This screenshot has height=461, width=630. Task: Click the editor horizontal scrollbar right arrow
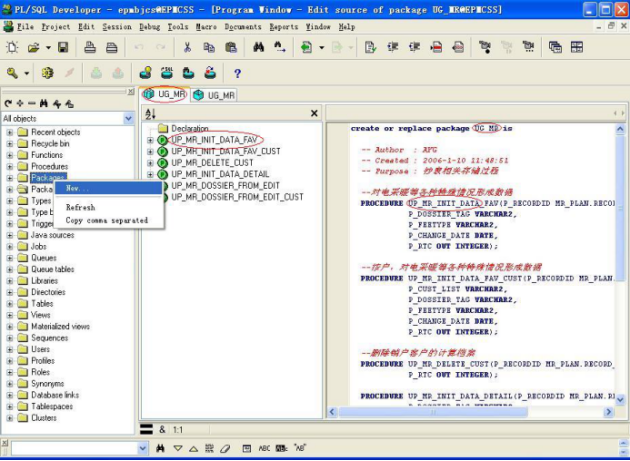[609, 412]
